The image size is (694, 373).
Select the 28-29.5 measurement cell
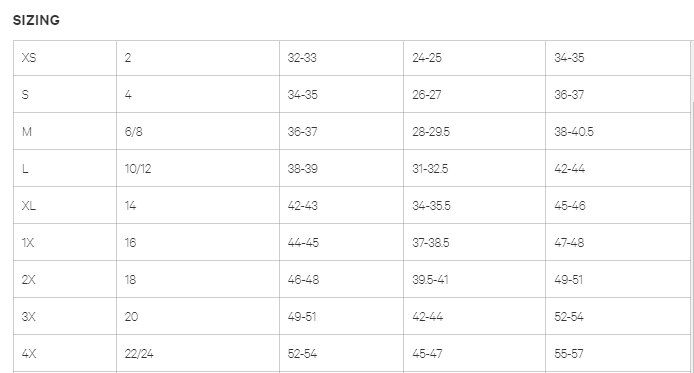point(474,131)
